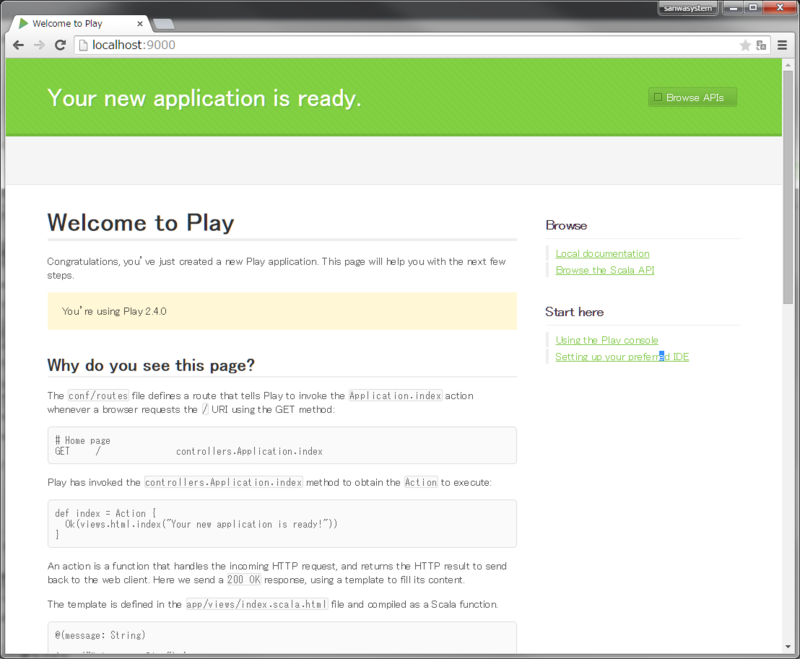
Task: Click the page icon beside localhost:9000
Action: tap(83, 45)
